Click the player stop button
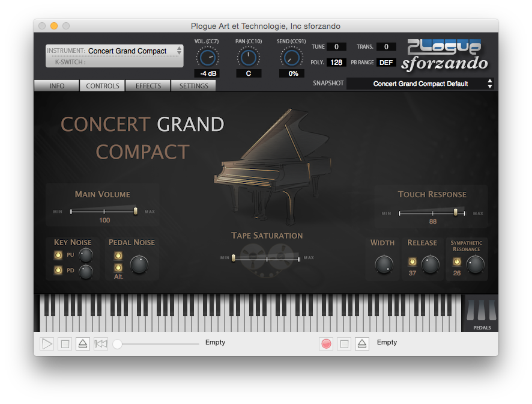Image resolution: width=532 pixels, height=404 pixels. (65, 344)
